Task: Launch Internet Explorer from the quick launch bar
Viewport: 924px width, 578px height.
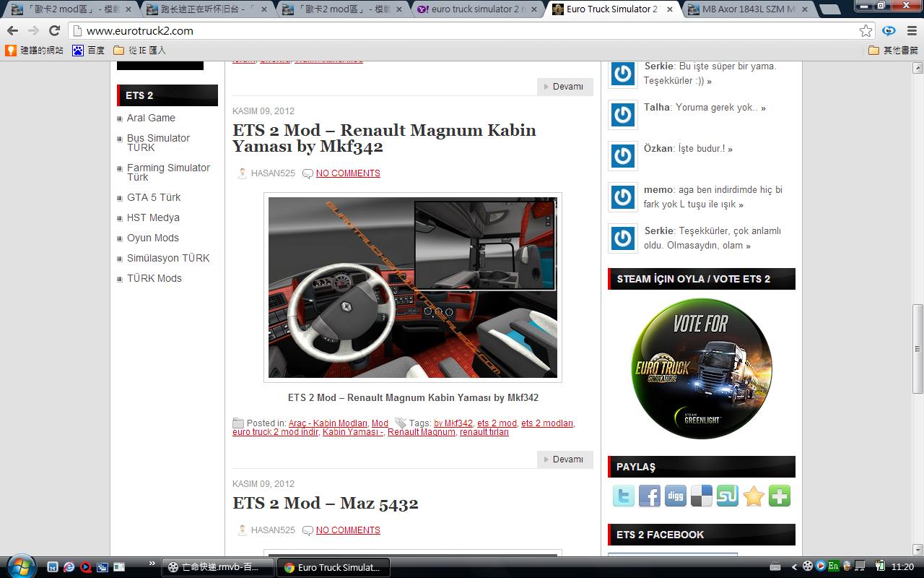Action: click(69, 567)
